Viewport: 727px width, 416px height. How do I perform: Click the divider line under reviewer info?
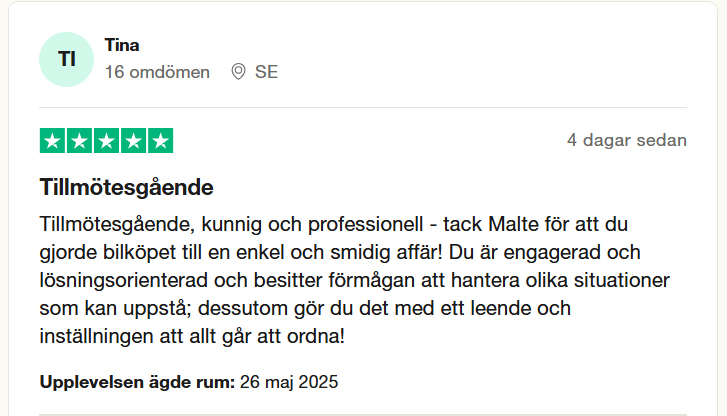point(363,107)
